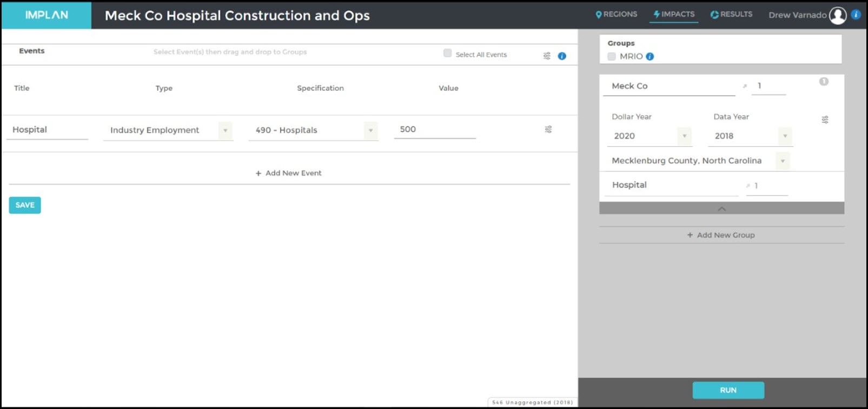Image resolution: width=868 pixels, height=409 pixels.
Task: Open Drew Varnado user avatar menu
Action: point(838,15)
